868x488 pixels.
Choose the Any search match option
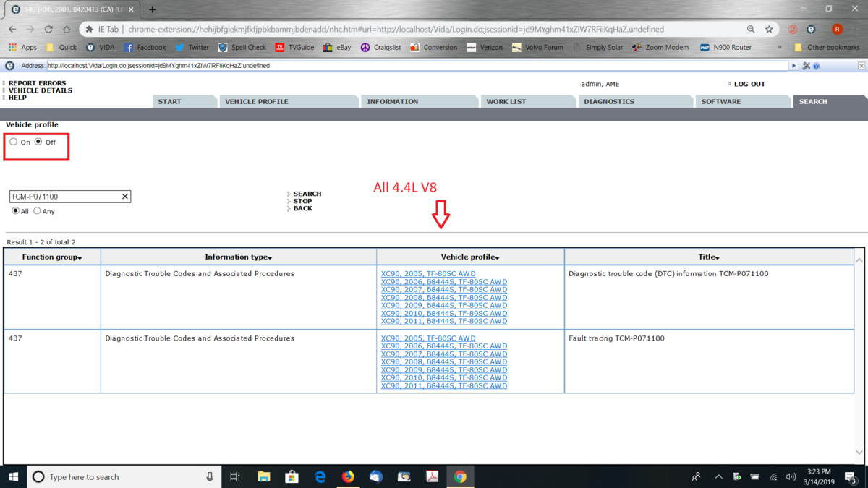click(38, 211)
